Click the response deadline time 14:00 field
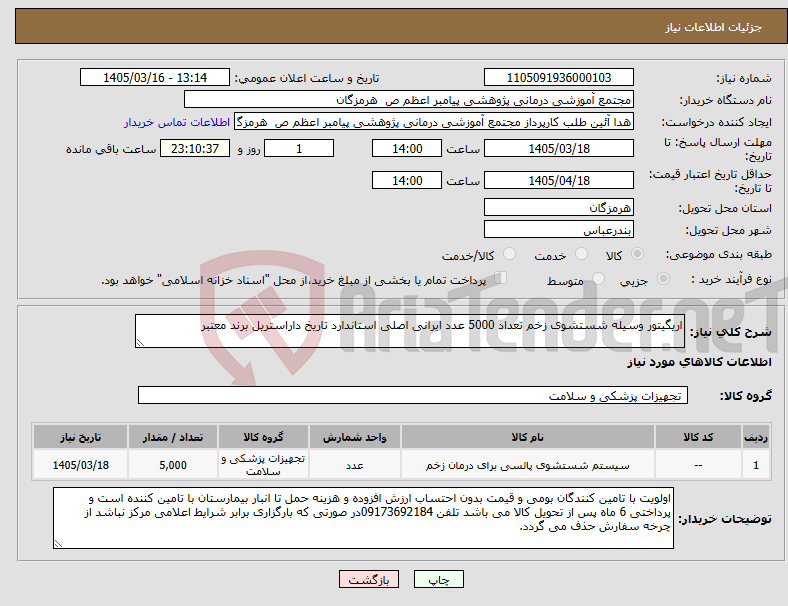This screenshot has height=606, width=788. [407, 149]
